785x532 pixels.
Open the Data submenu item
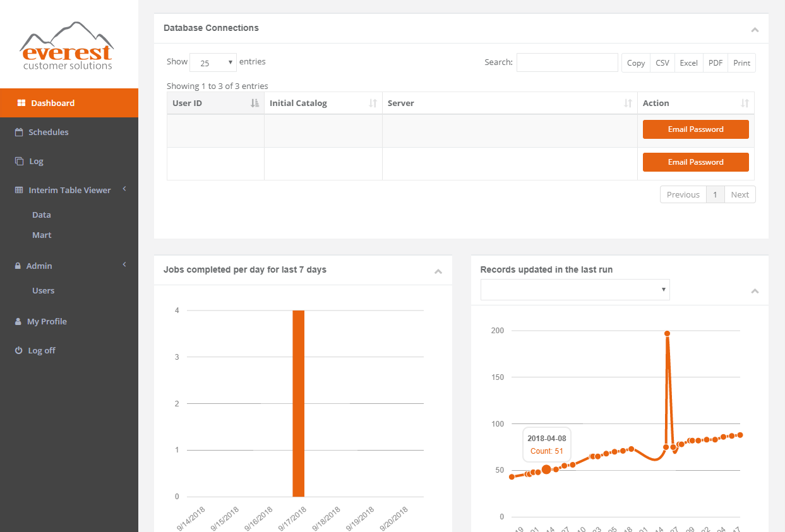point(42,215)
